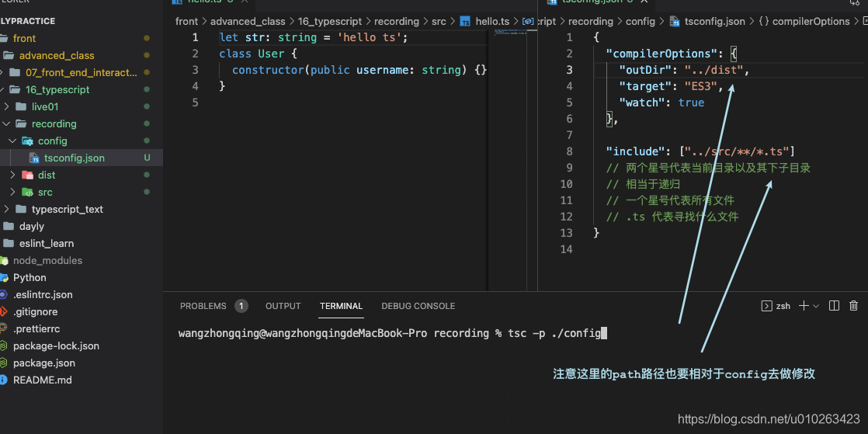Image resolution: width=868 pixels, height=434 pixels.
Task: Click 'tsconfig.json' breadcrumb file name
Action: (714, 22)
